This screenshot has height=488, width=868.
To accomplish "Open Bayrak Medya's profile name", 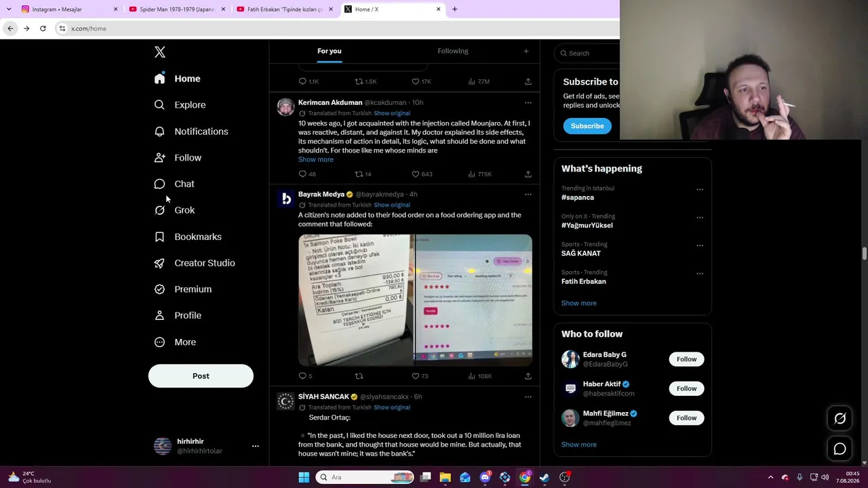I will [x=321, y=195].
